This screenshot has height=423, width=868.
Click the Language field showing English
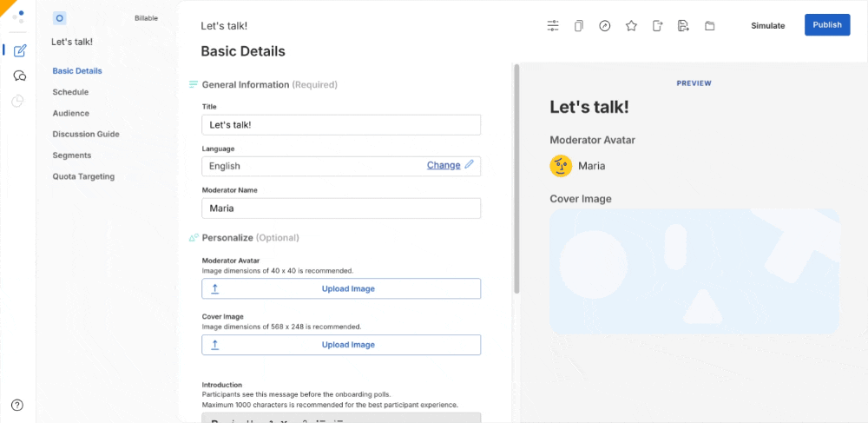(x=341, y=166)
